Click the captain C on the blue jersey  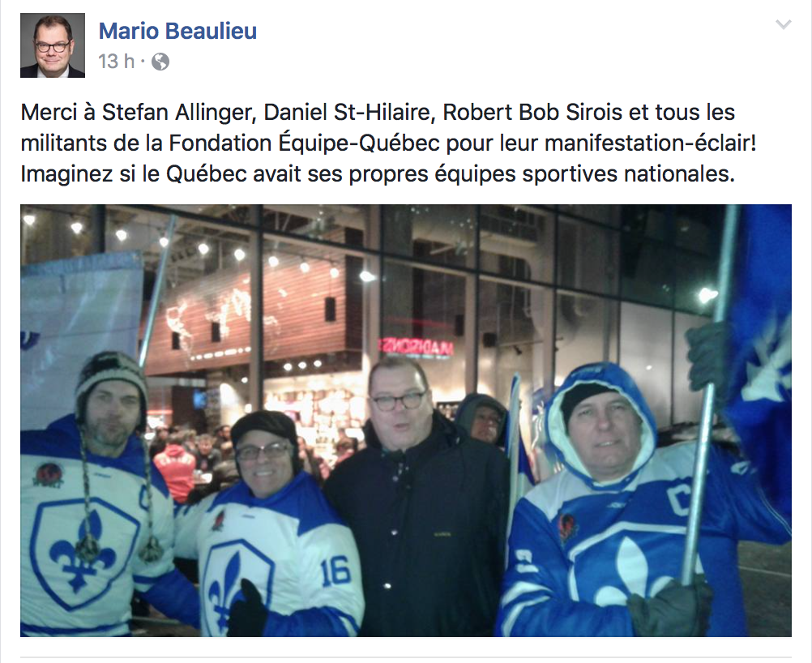tap(679, 500)
